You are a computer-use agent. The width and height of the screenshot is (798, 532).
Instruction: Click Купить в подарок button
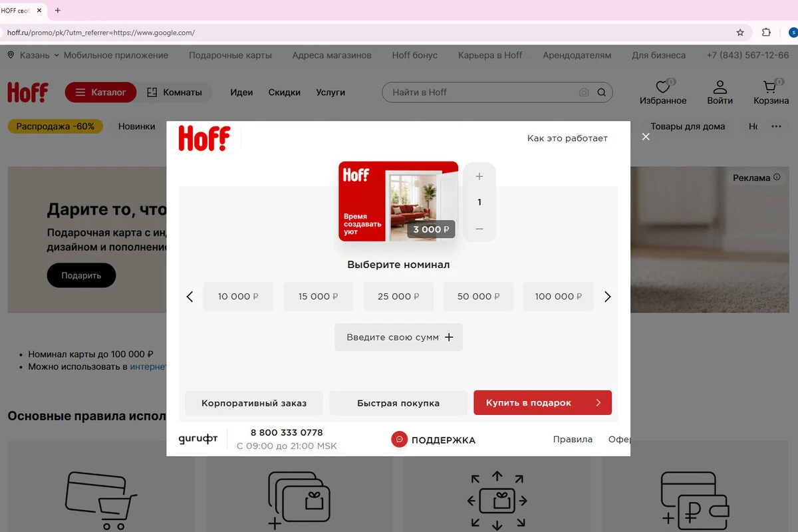coord(543,403)
